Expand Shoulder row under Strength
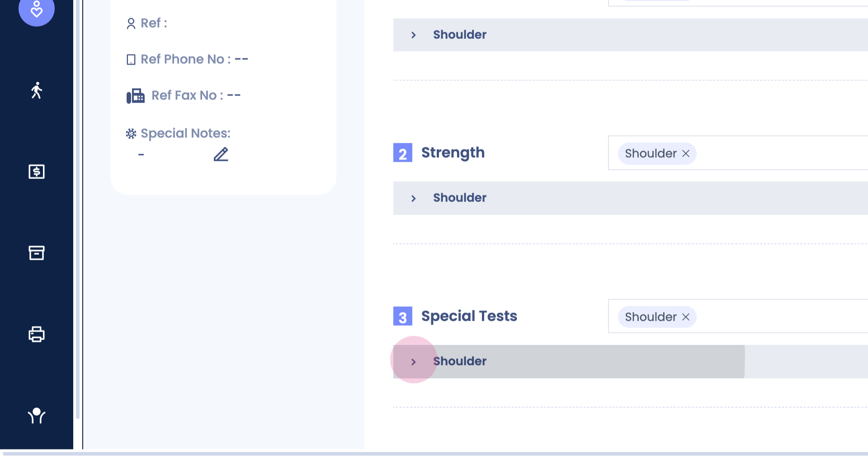 pyautogui.click(x=413, y=198)
